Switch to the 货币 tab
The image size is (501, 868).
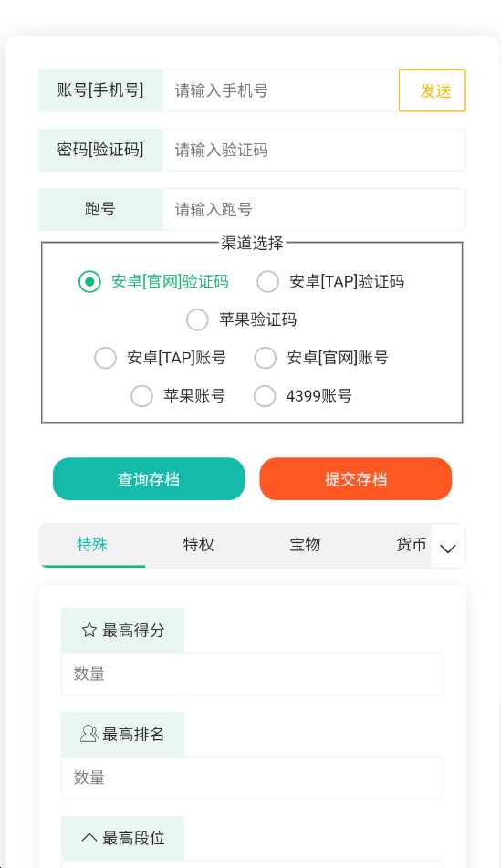(411, 545)
